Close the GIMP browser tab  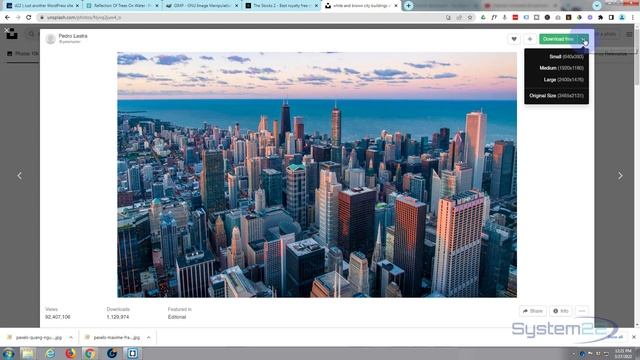pyautogui.click(x=236, y=6)
